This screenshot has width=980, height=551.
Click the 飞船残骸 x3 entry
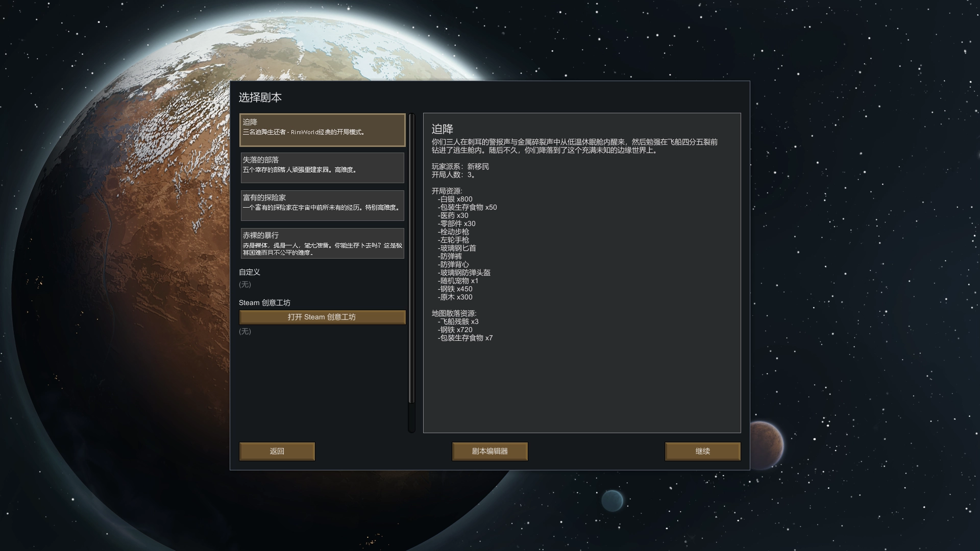458,321
